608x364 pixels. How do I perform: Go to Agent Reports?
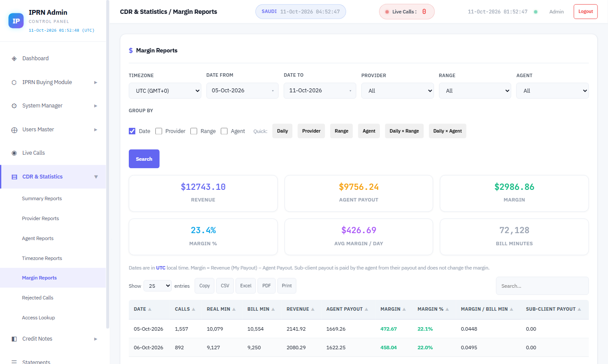click(x=38, y=238)
